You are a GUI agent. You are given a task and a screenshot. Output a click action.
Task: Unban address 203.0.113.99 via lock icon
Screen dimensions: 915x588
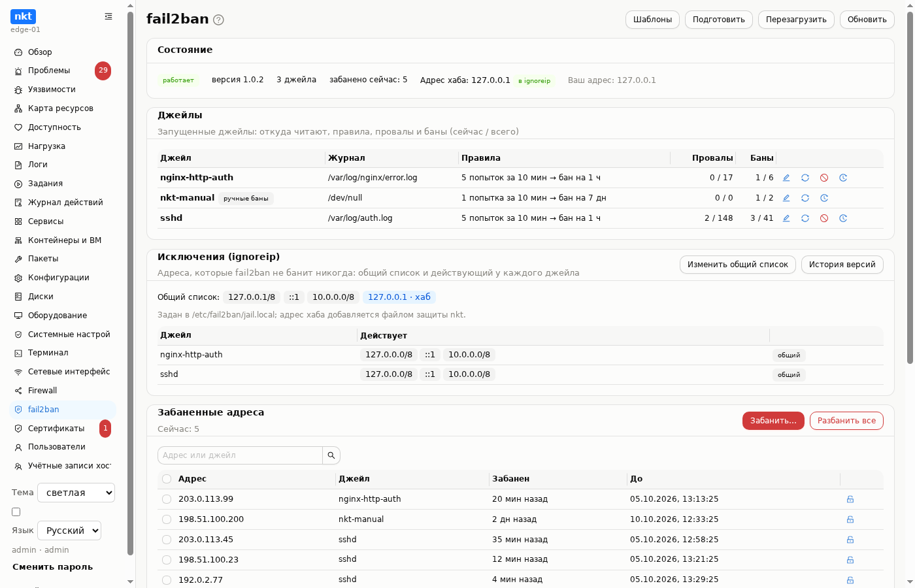point(850,499)
